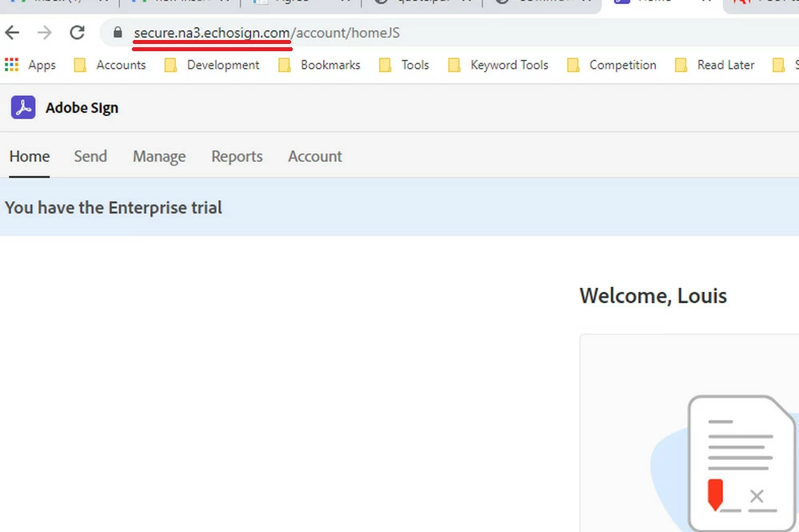Expand the Development bookmark folder

(x=212, y=65)
